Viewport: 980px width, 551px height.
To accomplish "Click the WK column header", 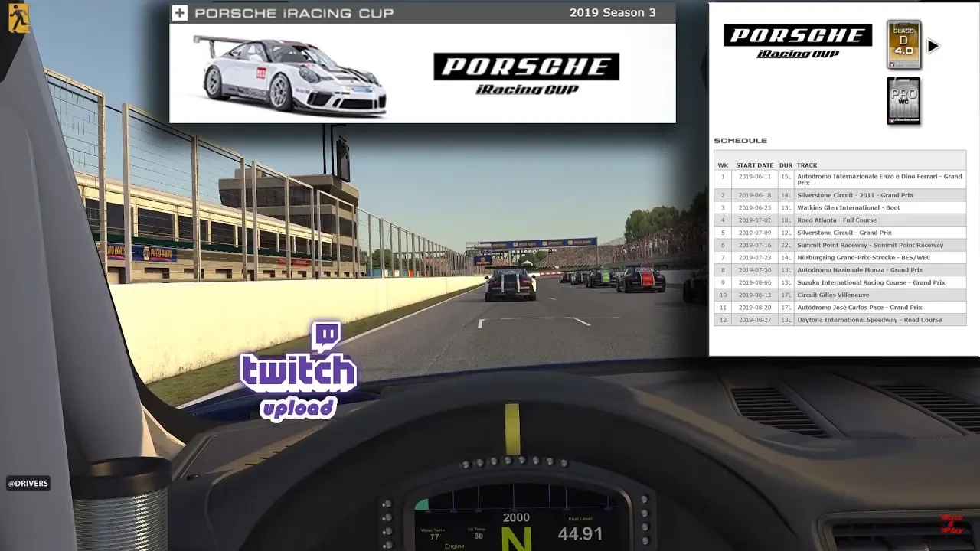I will 723,165.
